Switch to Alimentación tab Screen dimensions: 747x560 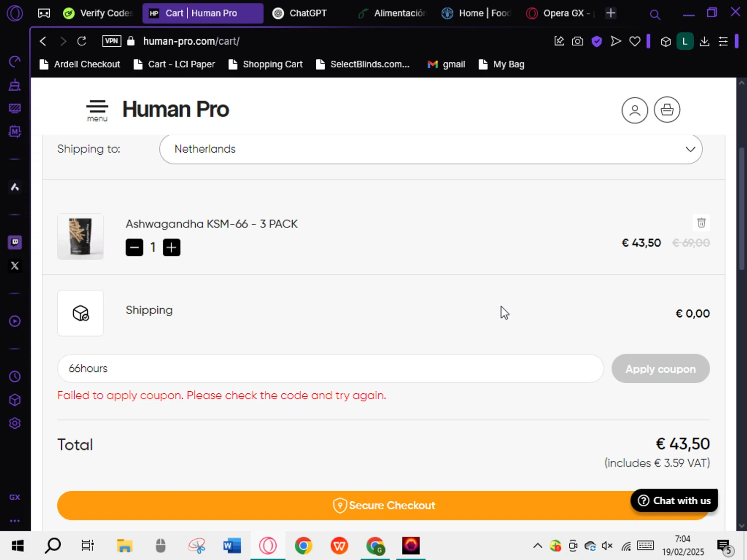[393, 13]
